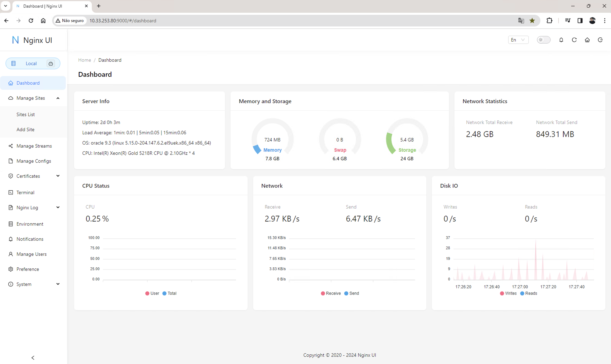This screenshot has width=611, height=364.
Task: Click the 17:27:00 label on Disk IO chart
Action: (x=520, y=287)
